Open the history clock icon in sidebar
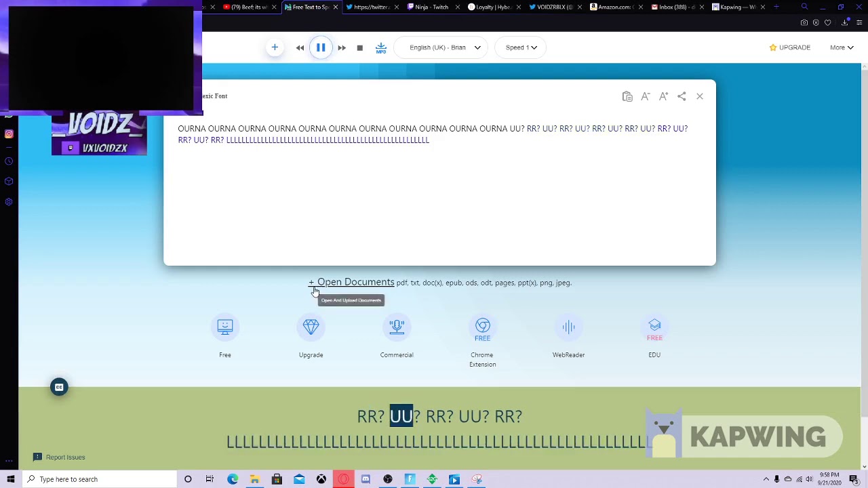868x488 pixels. [9, 161]
